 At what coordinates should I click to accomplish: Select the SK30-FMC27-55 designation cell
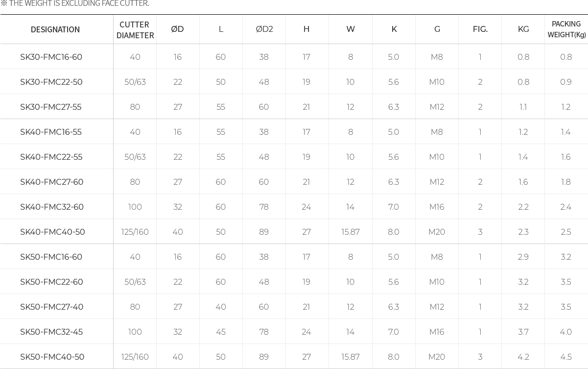click(51, 107)
